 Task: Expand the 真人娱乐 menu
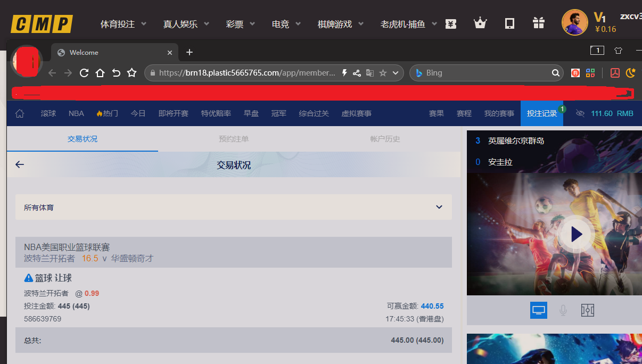click(186, 24)
